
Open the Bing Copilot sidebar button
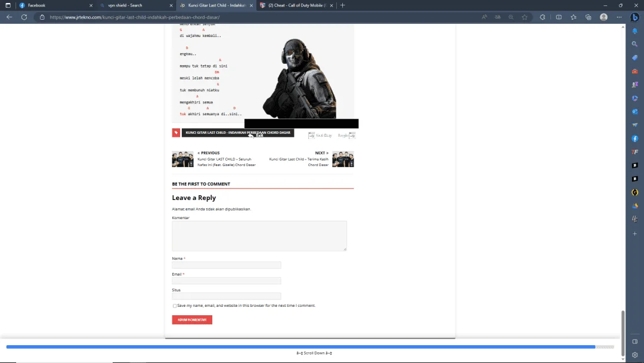(634, 17)
